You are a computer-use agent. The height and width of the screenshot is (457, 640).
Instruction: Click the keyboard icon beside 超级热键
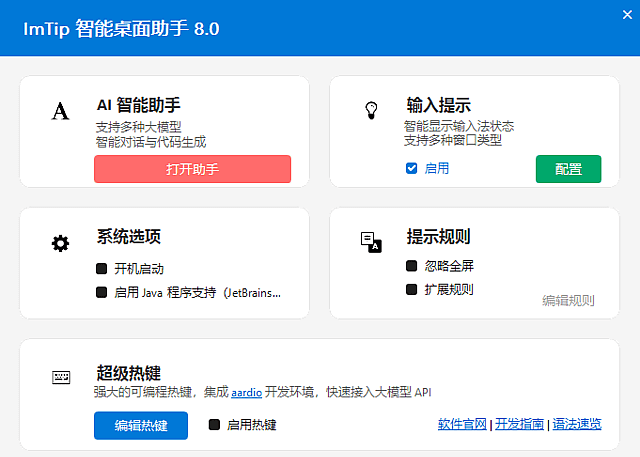tap(61, 377)
